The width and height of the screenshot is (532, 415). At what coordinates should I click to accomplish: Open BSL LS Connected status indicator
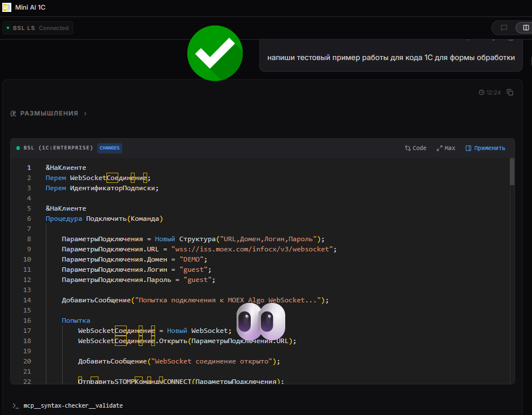click(38, 28)
